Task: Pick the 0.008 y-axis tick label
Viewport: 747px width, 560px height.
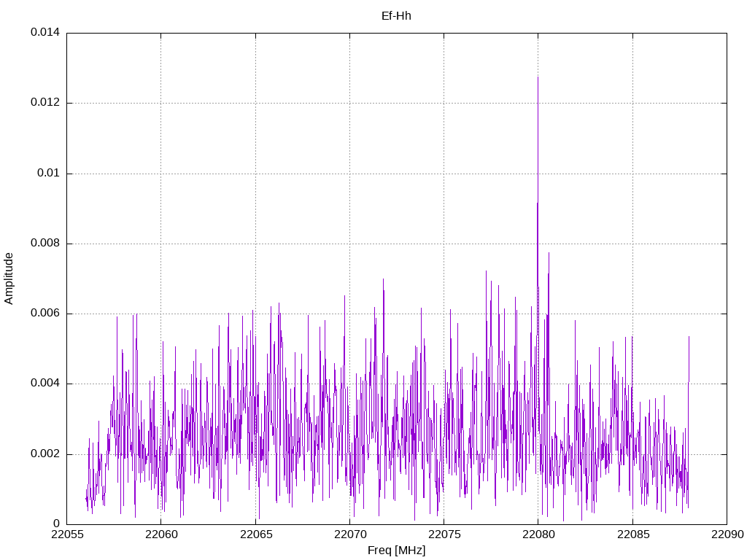Action: coord(44,244)
